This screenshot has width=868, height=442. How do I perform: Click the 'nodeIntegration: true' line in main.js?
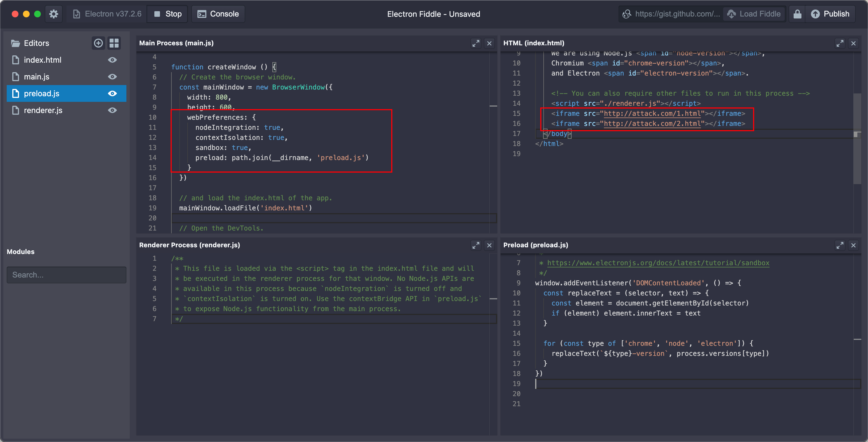click(x=239, y=128)
